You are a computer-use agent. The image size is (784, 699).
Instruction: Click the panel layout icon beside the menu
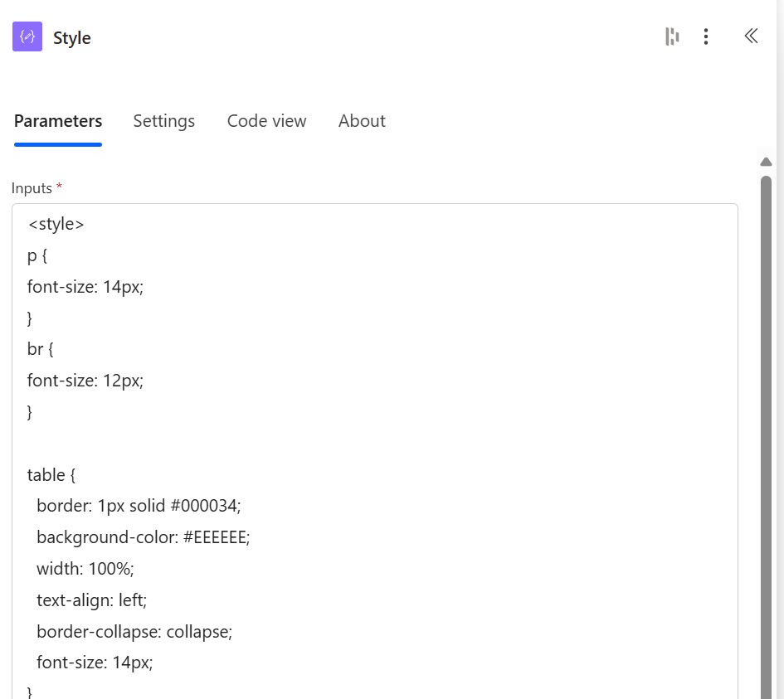[x=672, y=36]
